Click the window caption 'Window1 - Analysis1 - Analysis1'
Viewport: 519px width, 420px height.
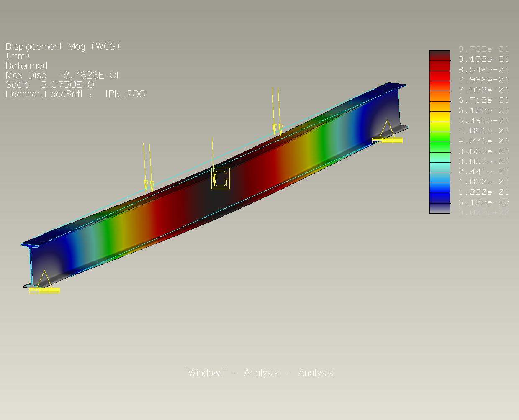[259, 373]
